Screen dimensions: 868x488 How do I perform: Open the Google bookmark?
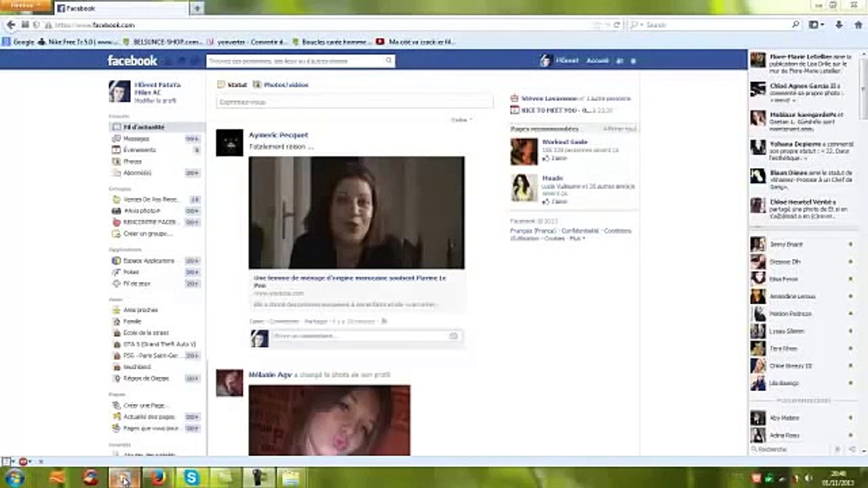pos(19,41)
